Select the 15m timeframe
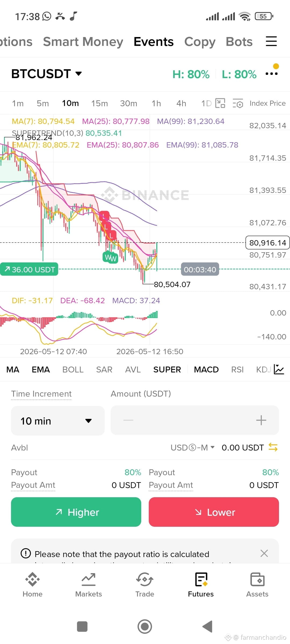This screenshot has width=290, height=644. click(x=99, y=103)
